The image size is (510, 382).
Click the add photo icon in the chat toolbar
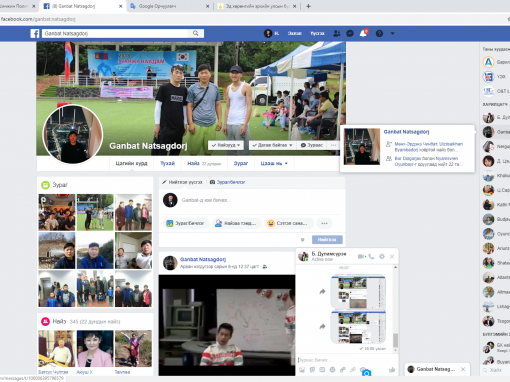pos(302,369)
